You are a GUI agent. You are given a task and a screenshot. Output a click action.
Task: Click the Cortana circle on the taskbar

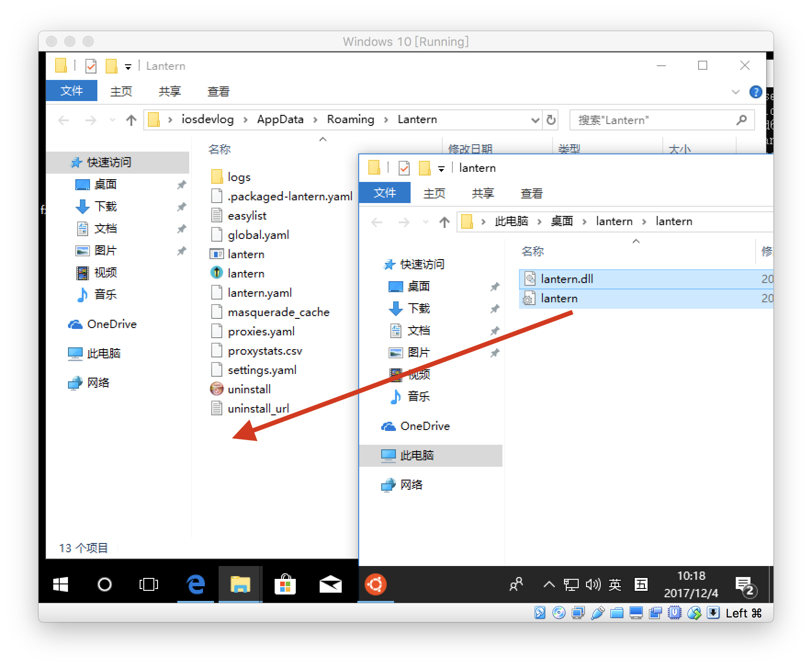(x=105, y=584)
